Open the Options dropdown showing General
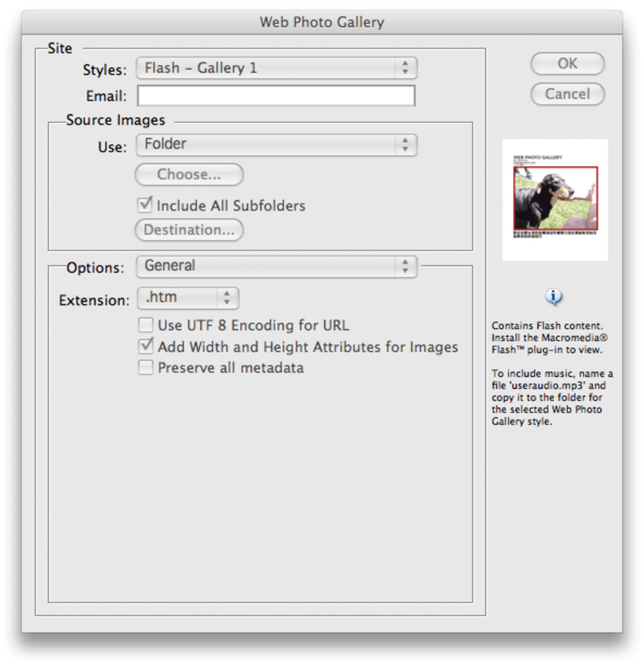Screen dimensions: 644x665 (x=277, y=266)
